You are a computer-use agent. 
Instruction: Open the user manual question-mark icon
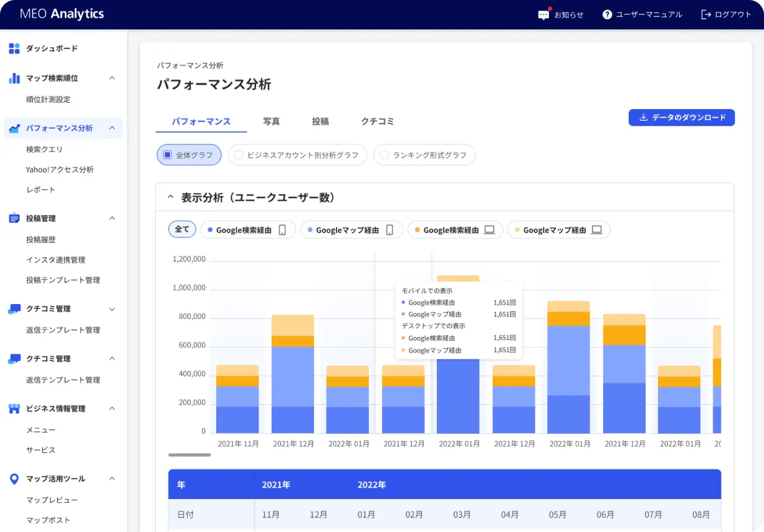click(x=607, y=15)
